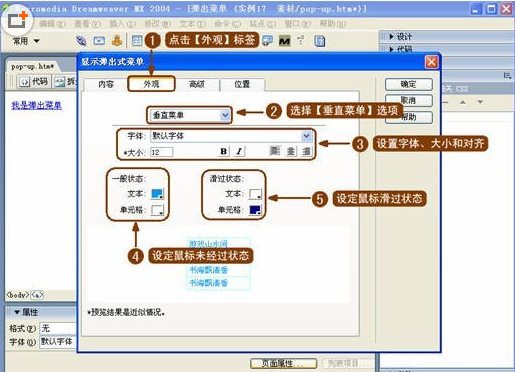Viewport: 515px width, 372px height.
Task: Click the 游戏山水间 preview item
Action: pos(218,243)
